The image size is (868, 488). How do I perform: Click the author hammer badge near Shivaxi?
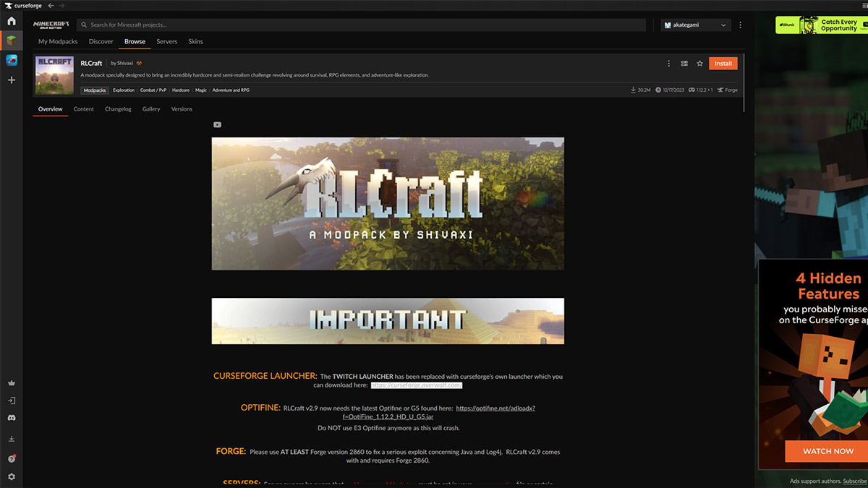point(139,63)
